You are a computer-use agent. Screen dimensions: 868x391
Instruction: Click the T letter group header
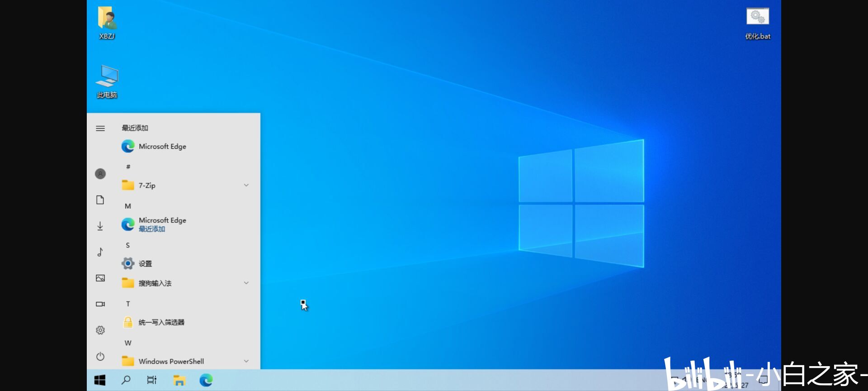(x=128, y=304)
